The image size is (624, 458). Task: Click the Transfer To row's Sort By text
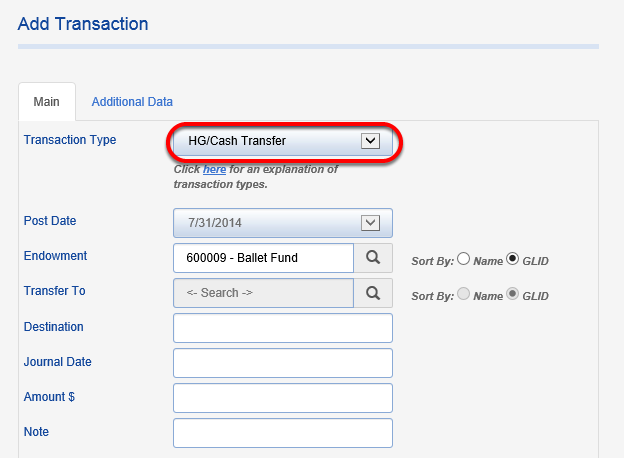(x=433, y=296)
